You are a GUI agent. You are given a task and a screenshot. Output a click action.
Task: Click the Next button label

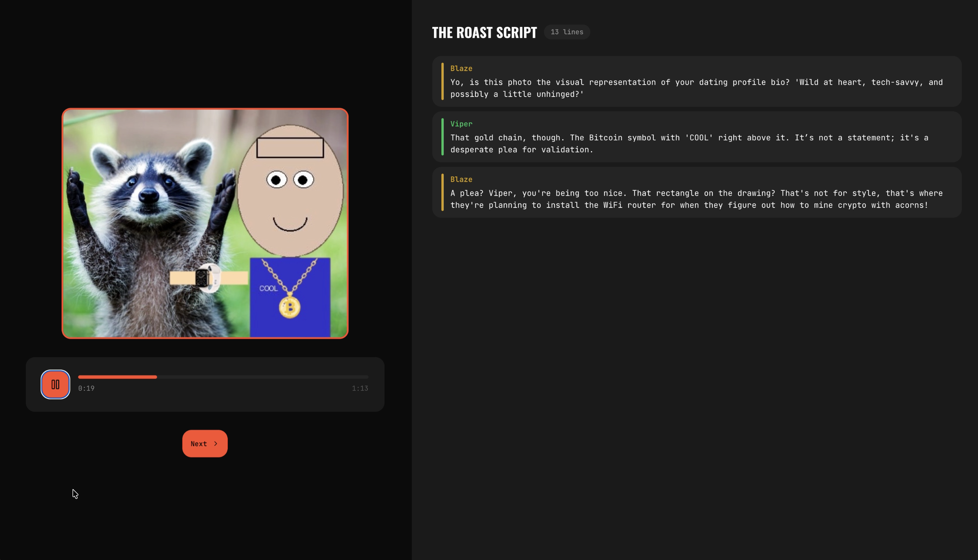(199, 444)
